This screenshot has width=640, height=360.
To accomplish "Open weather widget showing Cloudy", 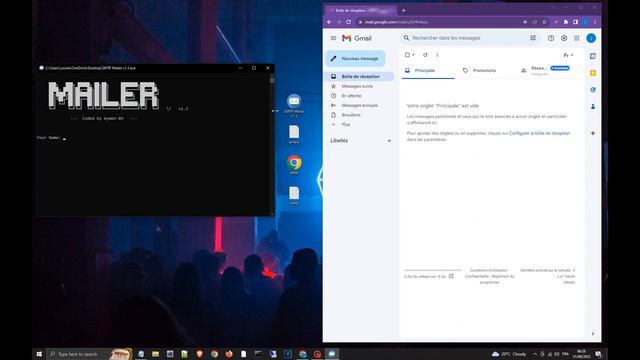I will tap(509, 354).
